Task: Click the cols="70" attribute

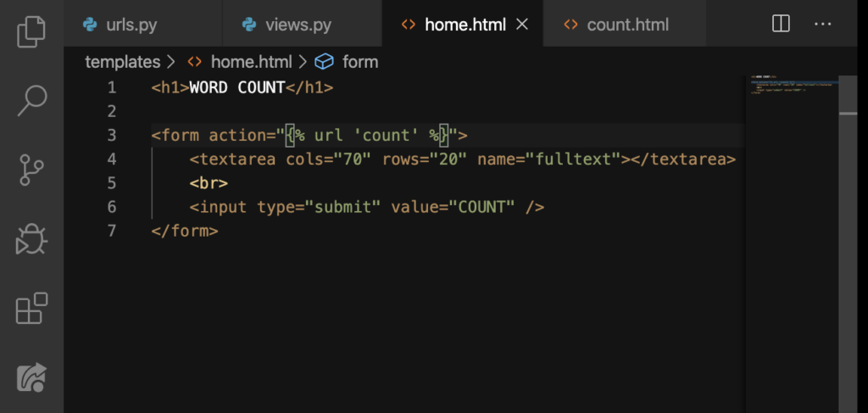Action: [x=328, y=159]
